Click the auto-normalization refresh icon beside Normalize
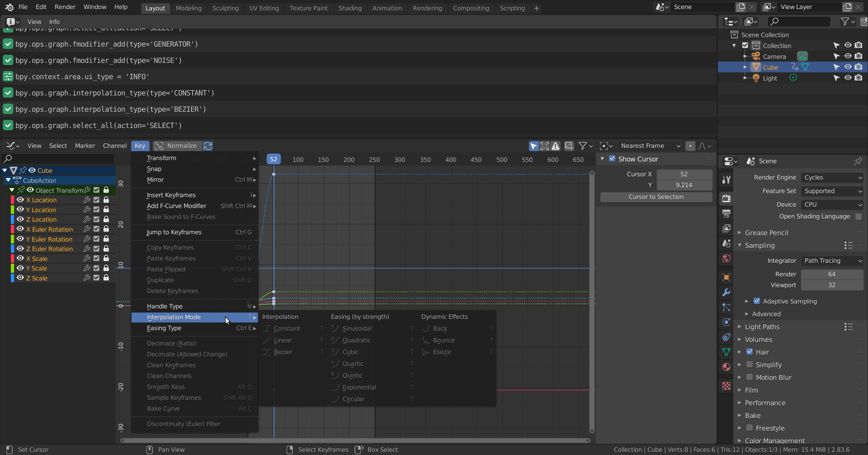868x455 pixels. (x=208, y=146)
